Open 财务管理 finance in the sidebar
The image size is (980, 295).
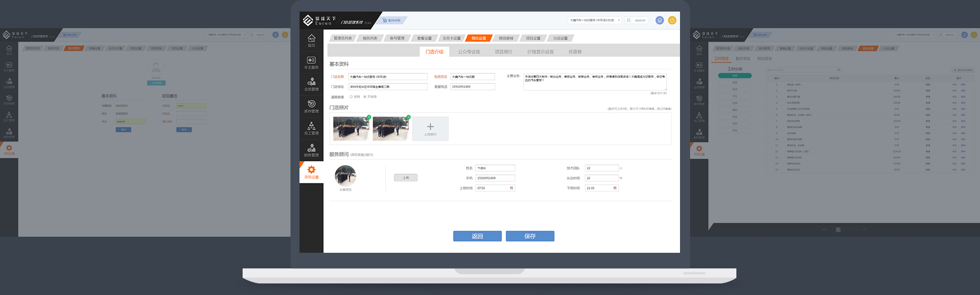tap(311, 150)
